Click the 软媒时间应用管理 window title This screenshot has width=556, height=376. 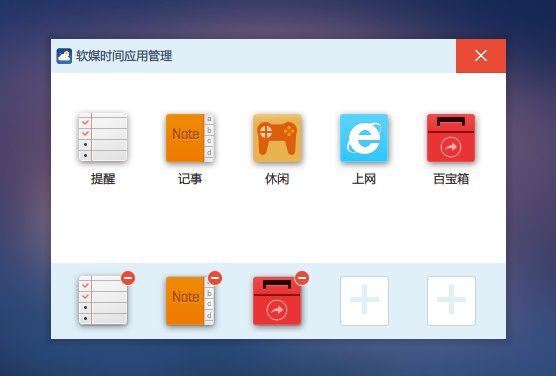(x=124, y=56)
